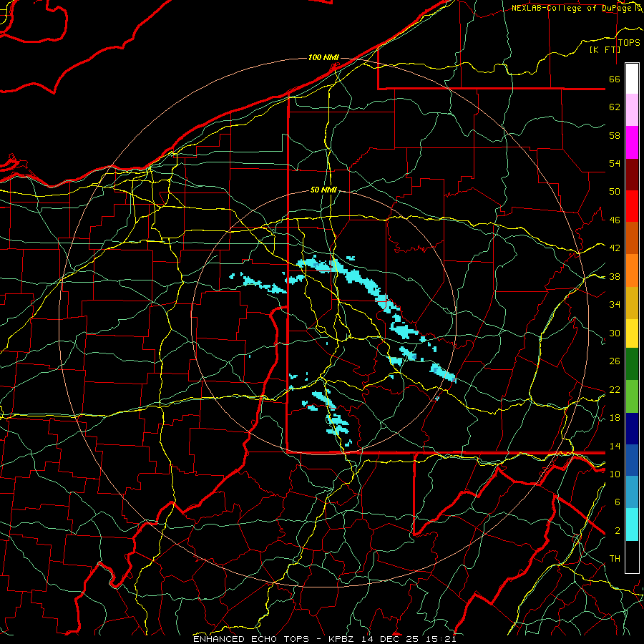Select the "14" legend label

(615, 446)
